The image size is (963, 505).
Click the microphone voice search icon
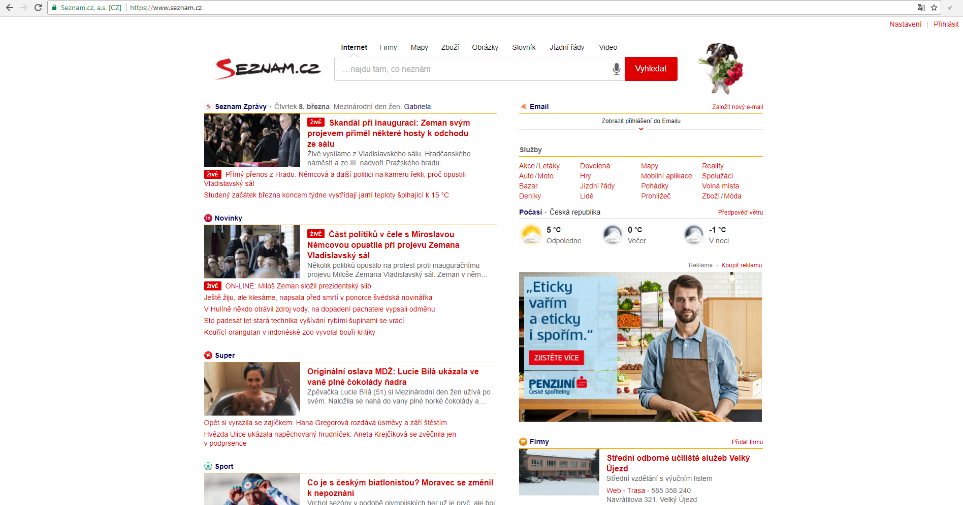pyautogui.click(x=616, y=69)
